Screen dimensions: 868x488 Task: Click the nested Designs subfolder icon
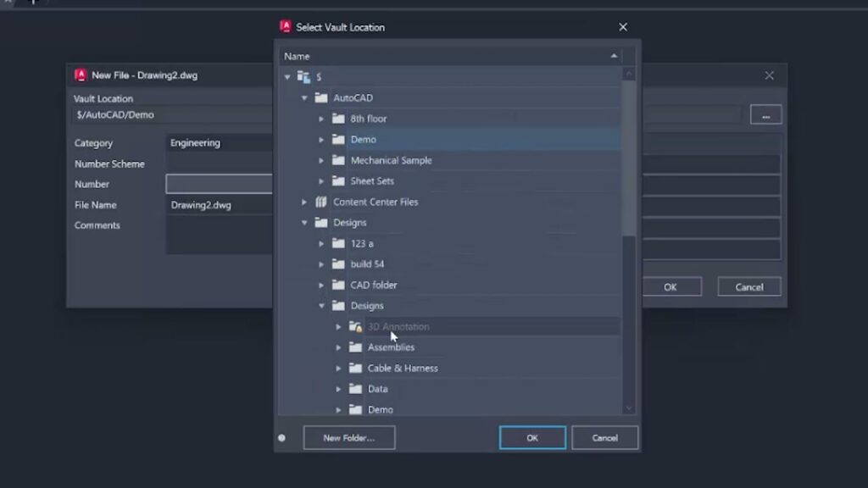(x=338, y=305)
